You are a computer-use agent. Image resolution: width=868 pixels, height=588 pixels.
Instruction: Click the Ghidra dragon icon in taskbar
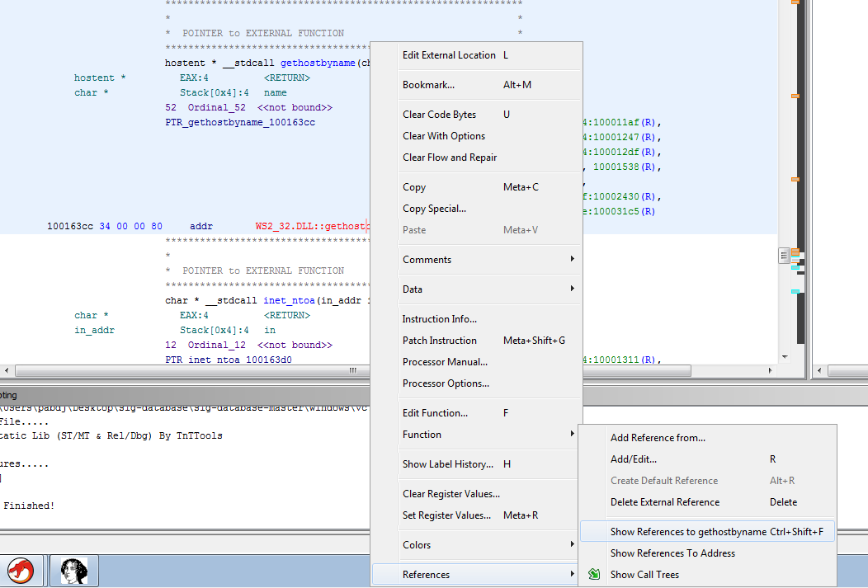point(21,570)
